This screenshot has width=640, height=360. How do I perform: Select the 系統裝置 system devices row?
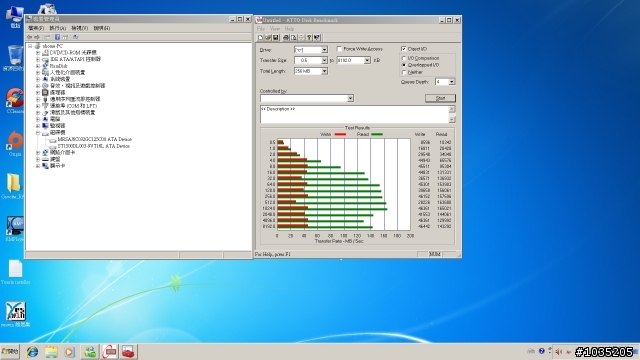[x=60, y=79]
